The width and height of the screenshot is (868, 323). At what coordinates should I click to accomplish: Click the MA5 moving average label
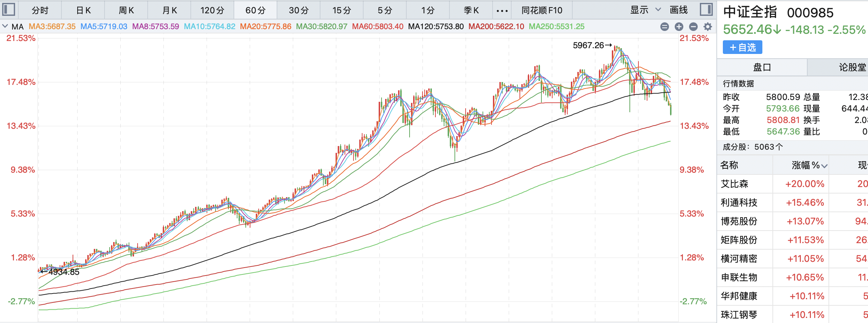click(x=104, y=27)
